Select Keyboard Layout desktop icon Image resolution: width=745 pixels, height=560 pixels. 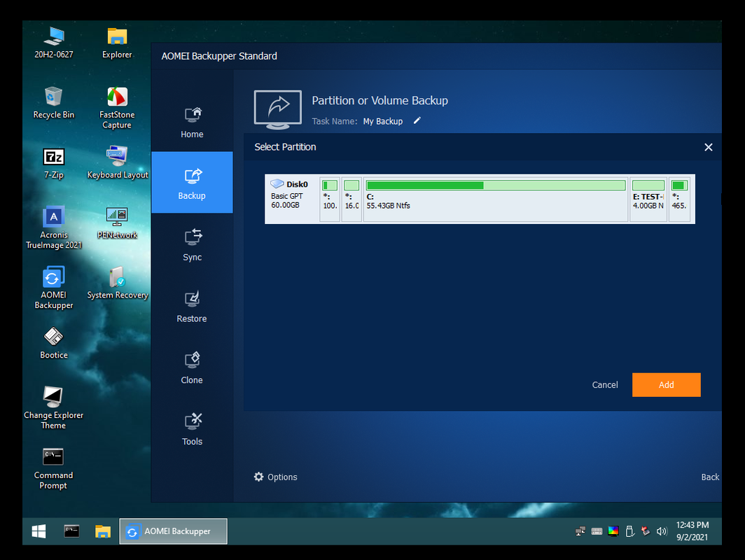pyautogui.click(x=118, y=163)
